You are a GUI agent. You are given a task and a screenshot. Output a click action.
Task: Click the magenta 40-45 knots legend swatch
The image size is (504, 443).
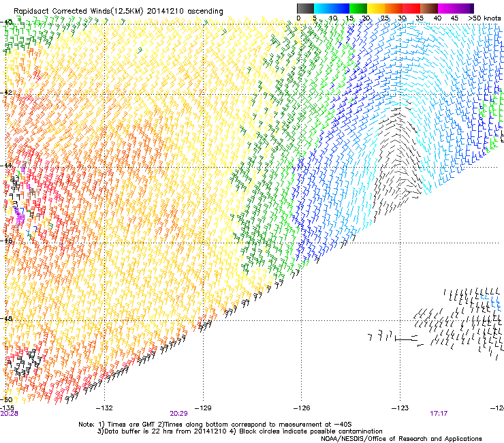447,8
